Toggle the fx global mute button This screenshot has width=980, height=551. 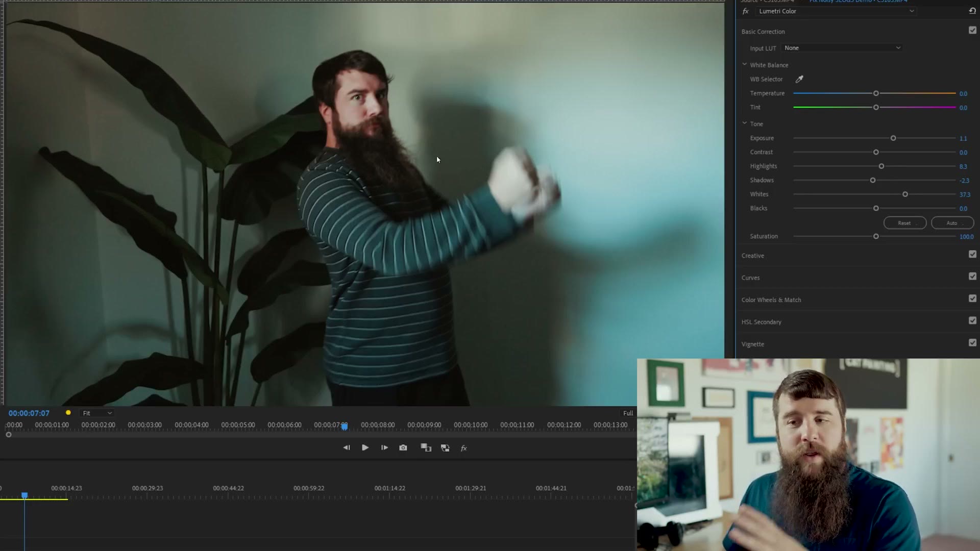point(463,448)
